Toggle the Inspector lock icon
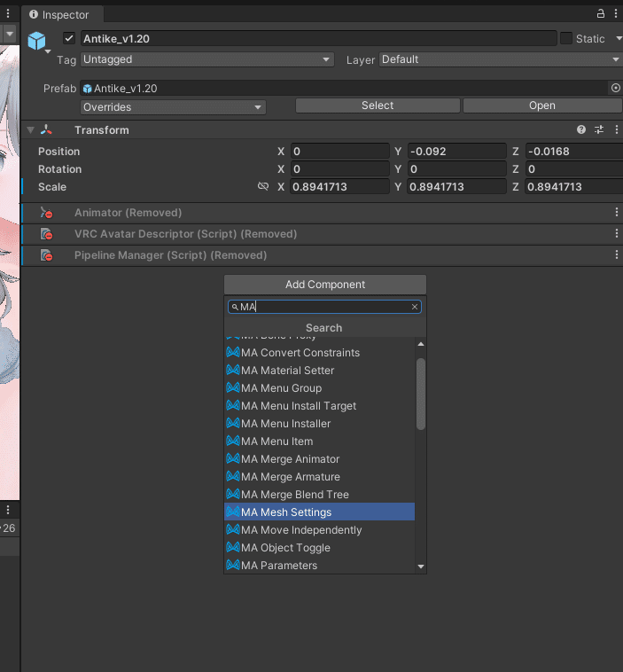The width and height of the screenshot is (623, 672). (601, 13)
